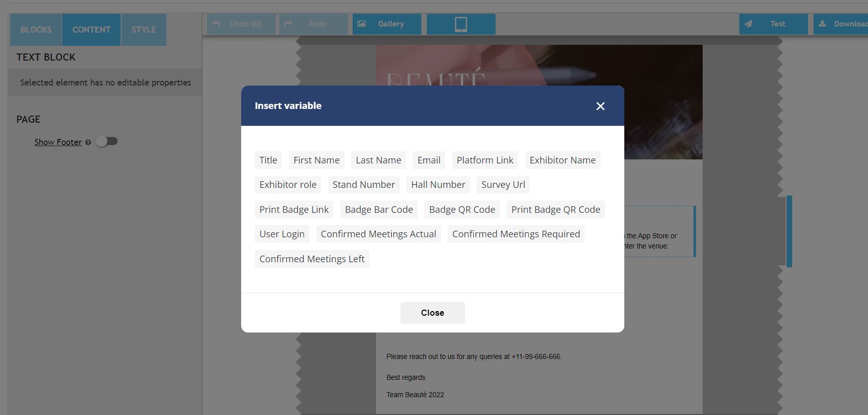The image size is (868, 415).
Task: Click the Undo arrow icon
Action: click(216, 24)
